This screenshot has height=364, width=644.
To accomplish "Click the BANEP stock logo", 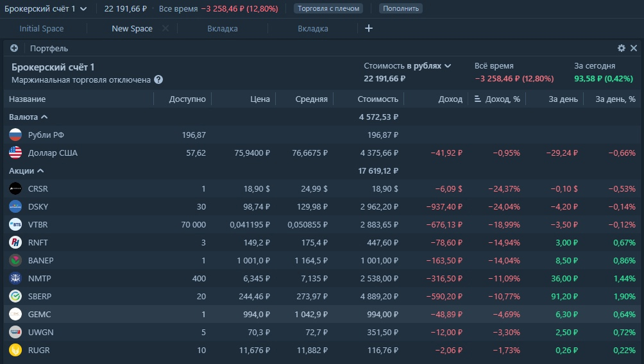I will (15, 260).
